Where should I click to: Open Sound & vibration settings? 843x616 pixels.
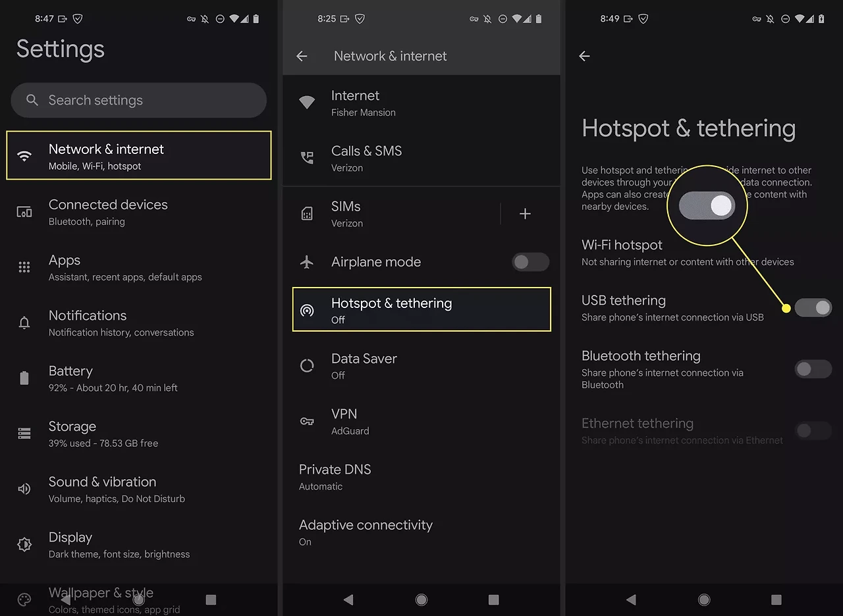[139, 489]
